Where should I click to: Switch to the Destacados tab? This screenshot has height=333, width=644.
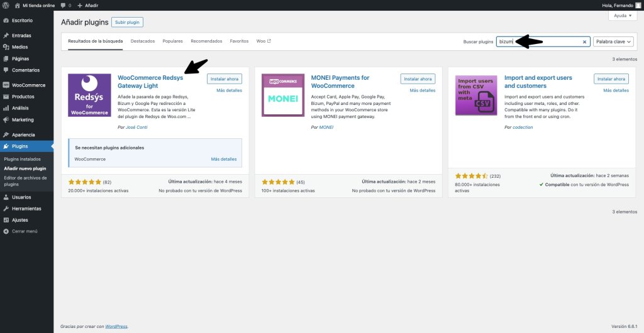143,41
